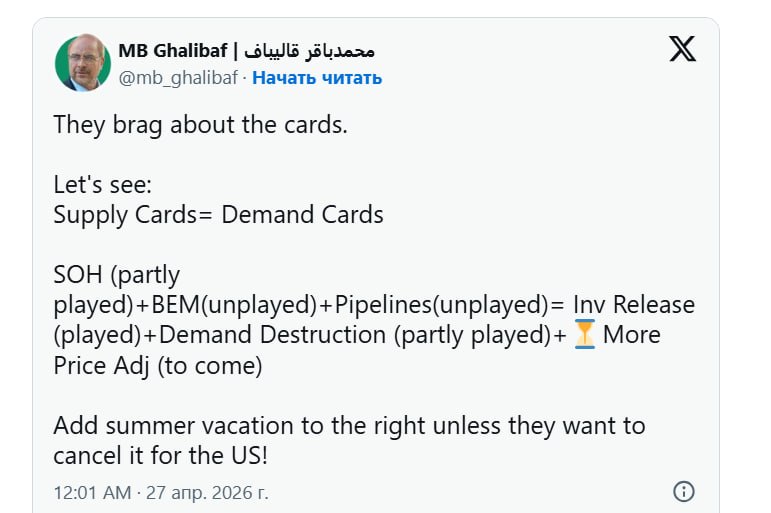Click the 'cancel it for the US!' line
The height and width of the screenshot is (513, 771).
(159, 455)
